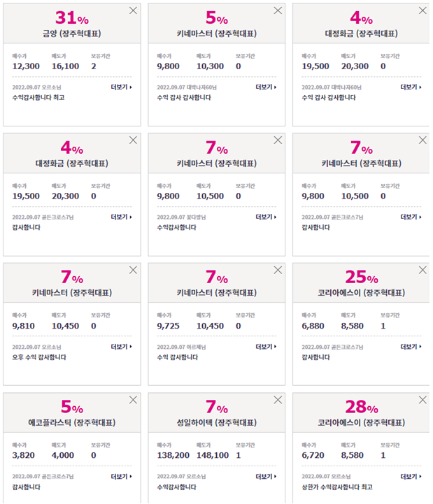Click the 에코플라스틱 (장주혁대표) card header

[x=72, y=412]
